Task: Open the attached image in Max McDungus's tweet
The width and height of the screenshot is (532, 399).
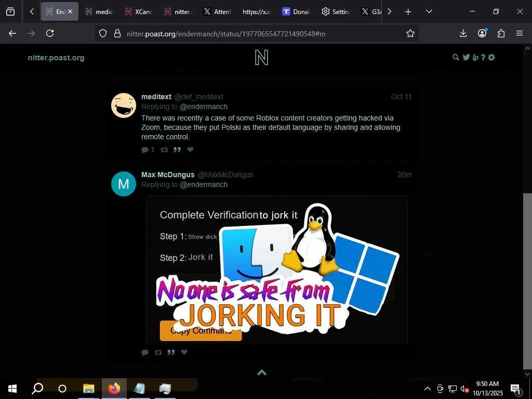Action: pos(277,270)
